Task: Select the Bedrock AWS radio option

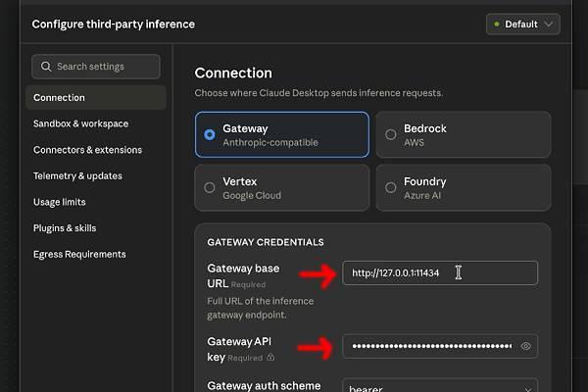Action: (x=464, y=134)
